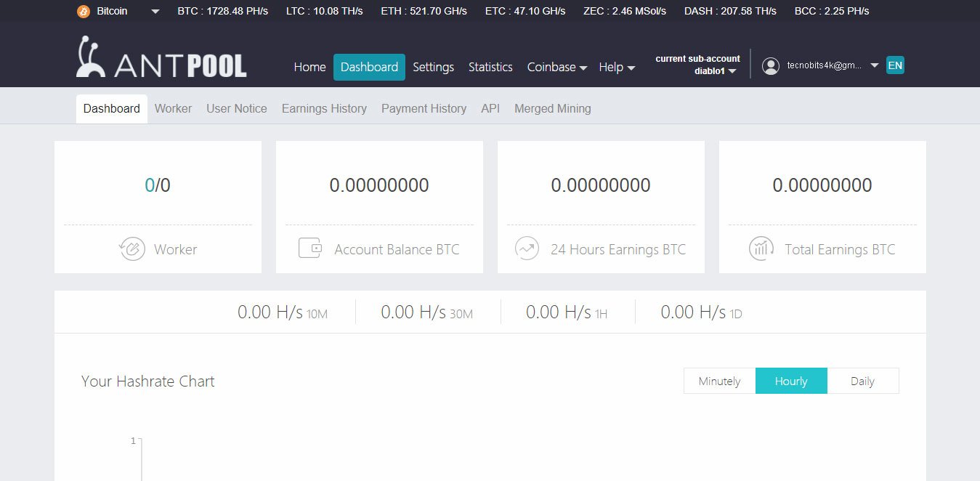Screen dimensions: 980x481
Task: Open Settings in the top navigation
Action: (x=433, y=67)
